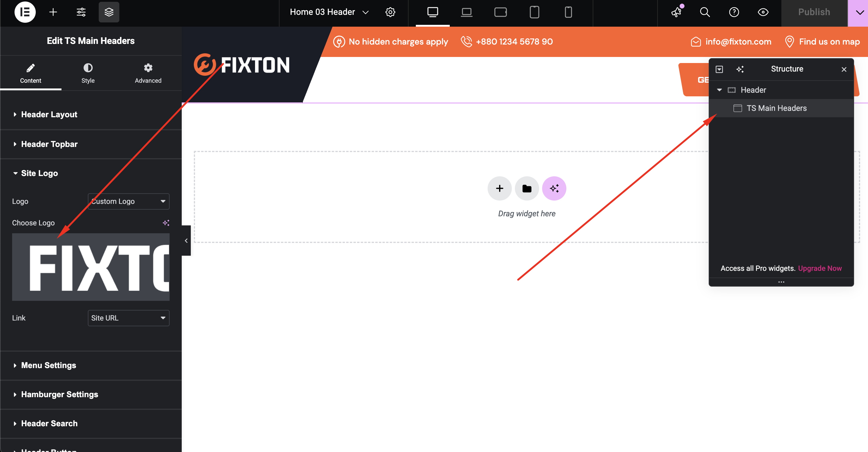Open Site Settings sliders icon
Screen dimensions: 868x452
(x=81, y=12)
